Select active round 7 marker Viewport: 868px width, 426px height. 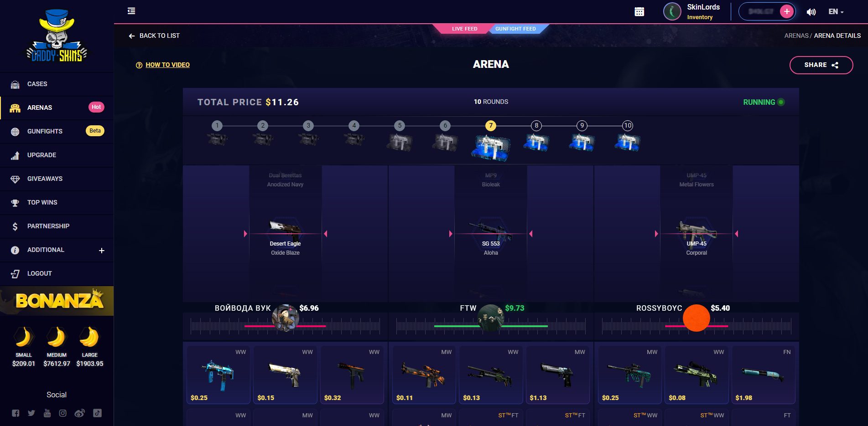[x=491, y=125]
